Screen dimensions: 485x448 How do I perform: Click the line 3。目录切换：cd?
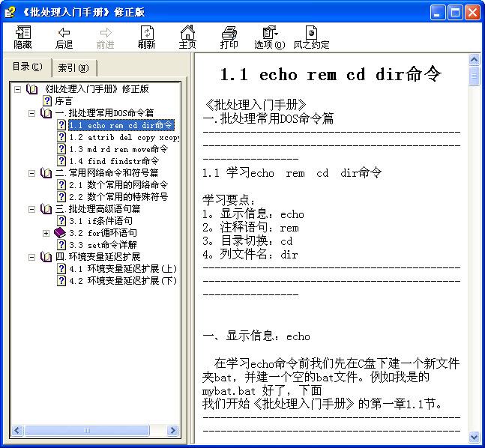click(247, 240)
